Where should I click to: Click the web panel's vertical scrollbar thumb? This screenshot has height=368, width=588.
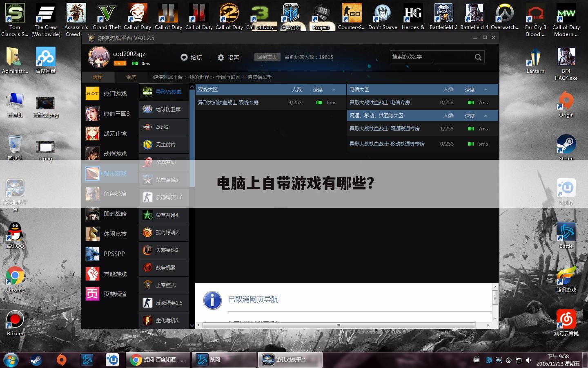coord(495,297)
